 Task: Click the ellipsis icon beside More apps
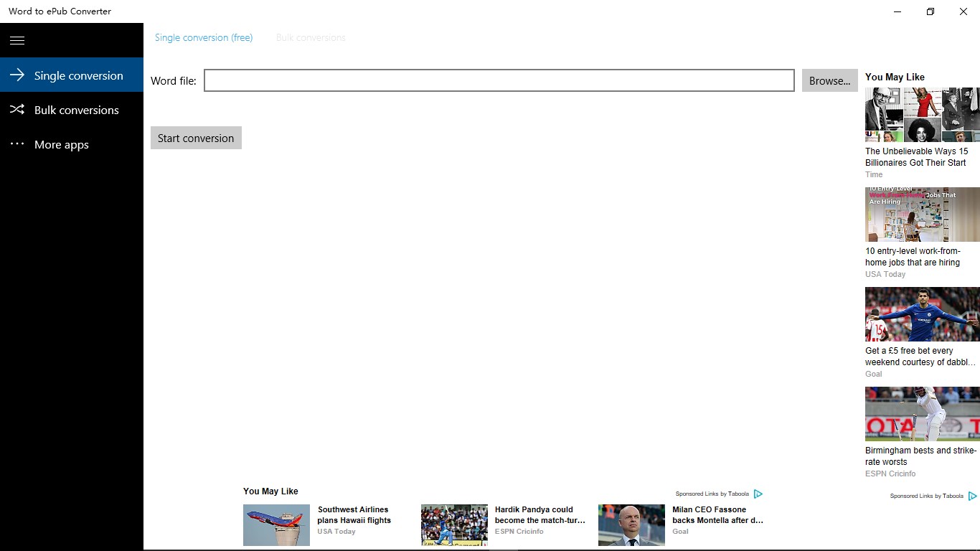click(17, 144)
